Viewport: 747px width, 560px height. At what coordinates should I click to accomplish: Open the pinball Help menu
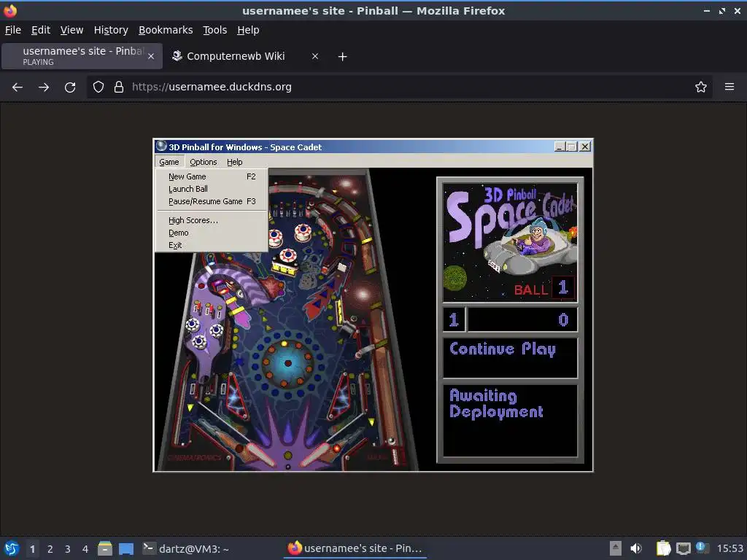234,162
